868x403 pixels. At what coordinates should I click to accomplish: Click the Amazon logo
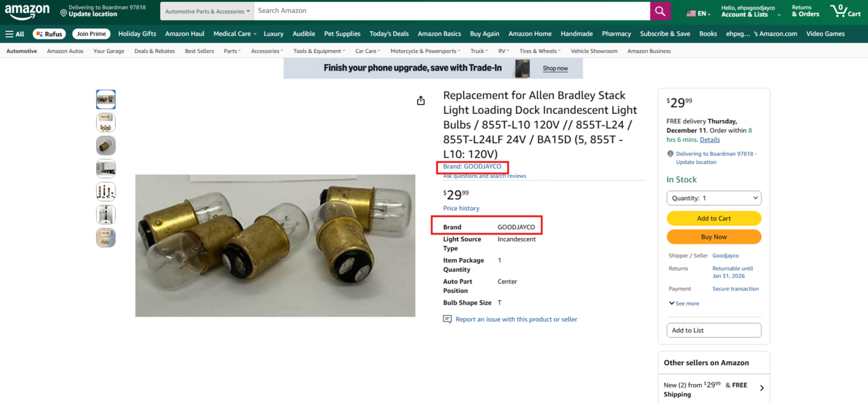pyautogui.click(x=27, y=12)
